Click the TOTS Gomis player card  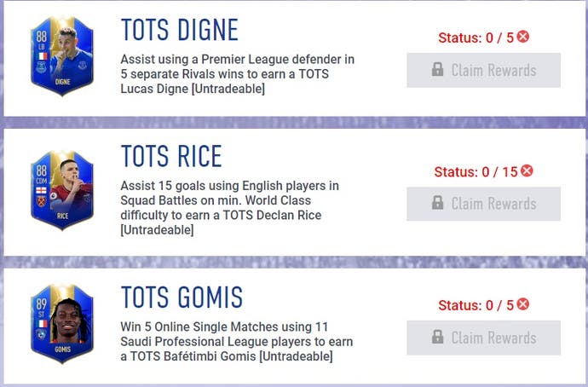coord(62,324)
